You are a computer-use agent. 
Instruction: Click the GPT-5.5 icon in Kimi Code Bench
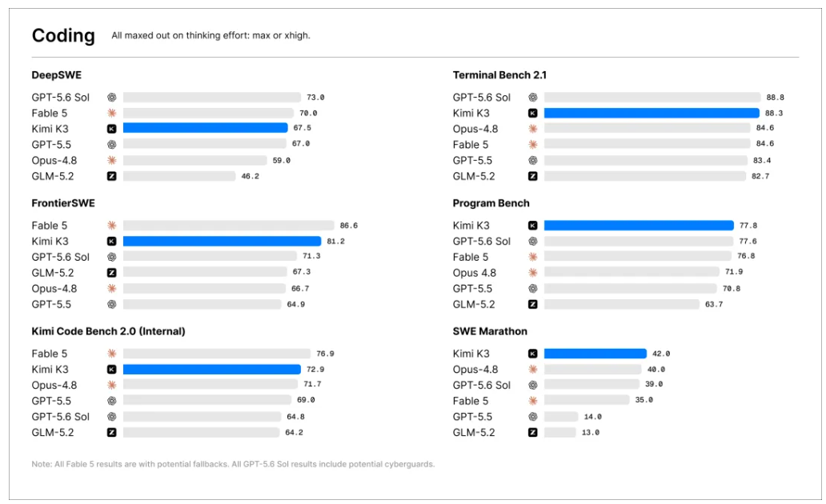[x=112, y=401]
